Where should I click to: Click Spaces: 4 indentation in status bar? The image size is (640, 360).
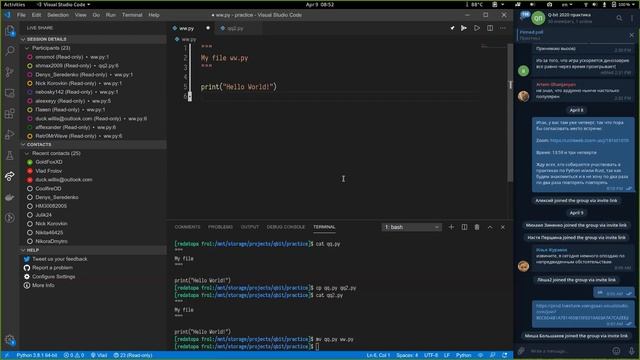(x=407, y=355)
